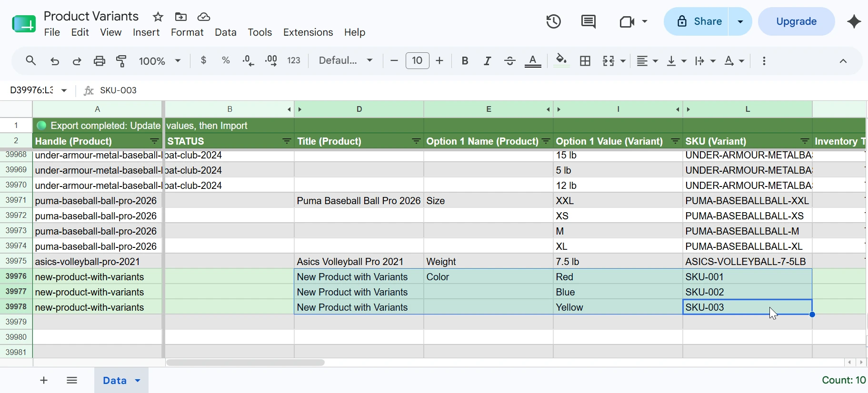Open the text color picker

click(533, 61)
